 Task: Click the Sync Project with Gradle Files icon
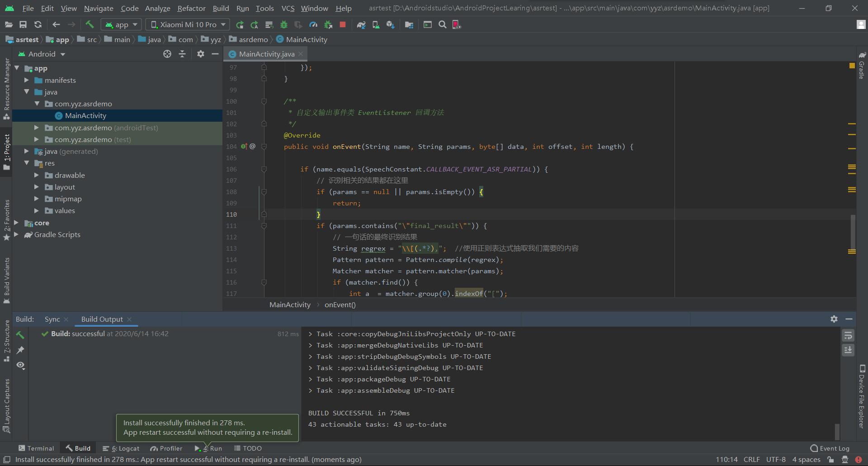tap(361, 25)
